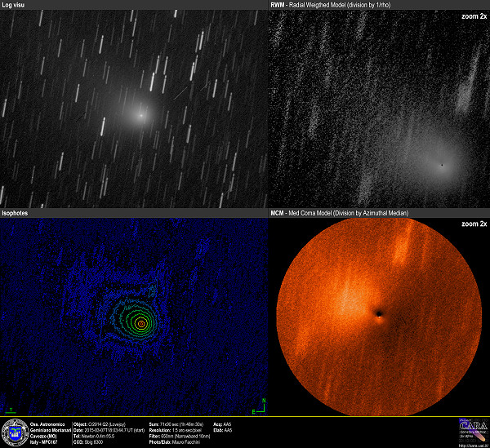Image resolution: width=490 pixels, height=448 pixels.
Task: Click the orange MCM circular image
Action: (x=379, y=317)
